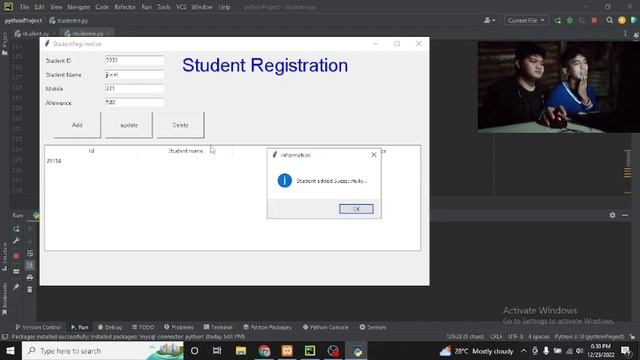The height and width of the screenshot is (360, 640).
Task: Click the pin tab icon in Run panel
Action: 16,287
